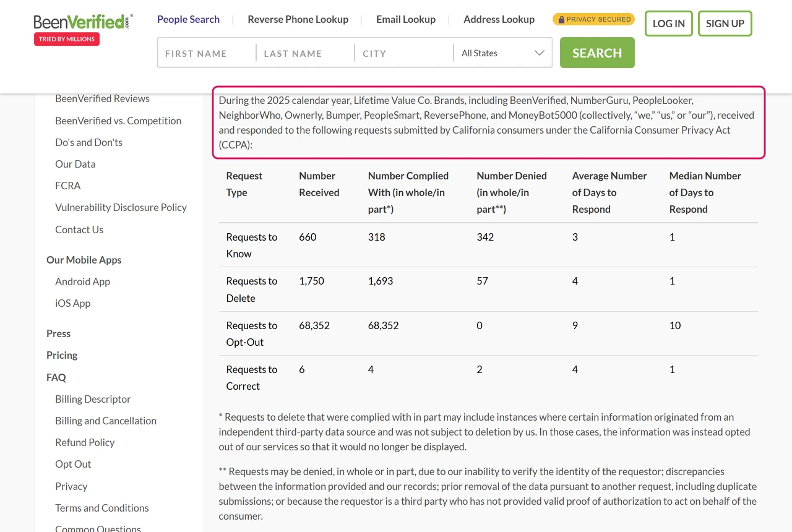The height and width of the screenshot is (532, 792).
Task: Open Our Mobile Apps section
Action: pyautogui.click(x=84, y=260)
